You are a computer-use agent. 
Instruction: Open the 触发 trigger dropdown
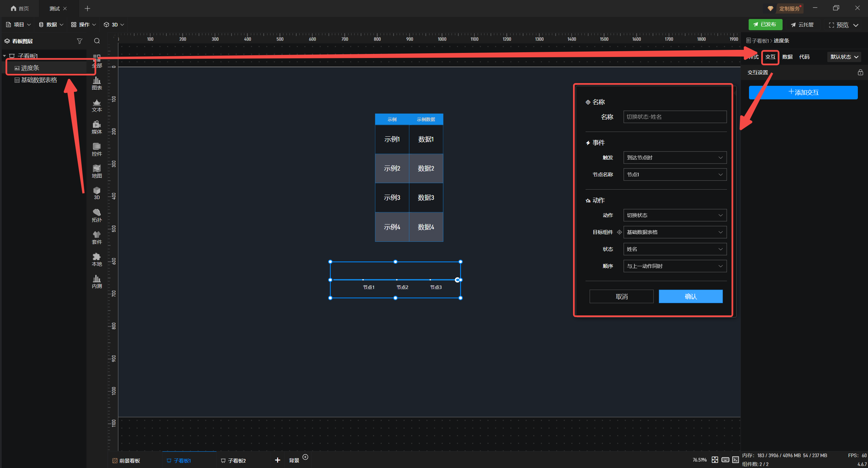click(675, 158)
